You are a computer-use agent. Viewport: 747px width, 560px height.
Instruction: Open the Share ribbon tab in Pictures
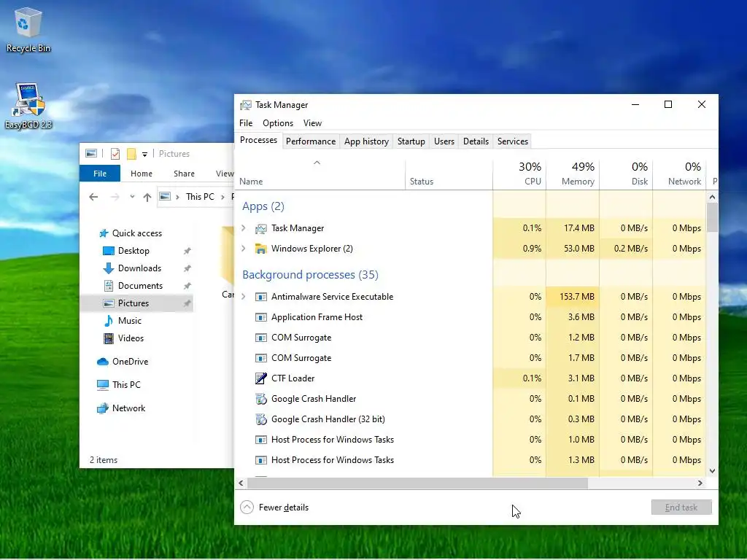(184, 174)
